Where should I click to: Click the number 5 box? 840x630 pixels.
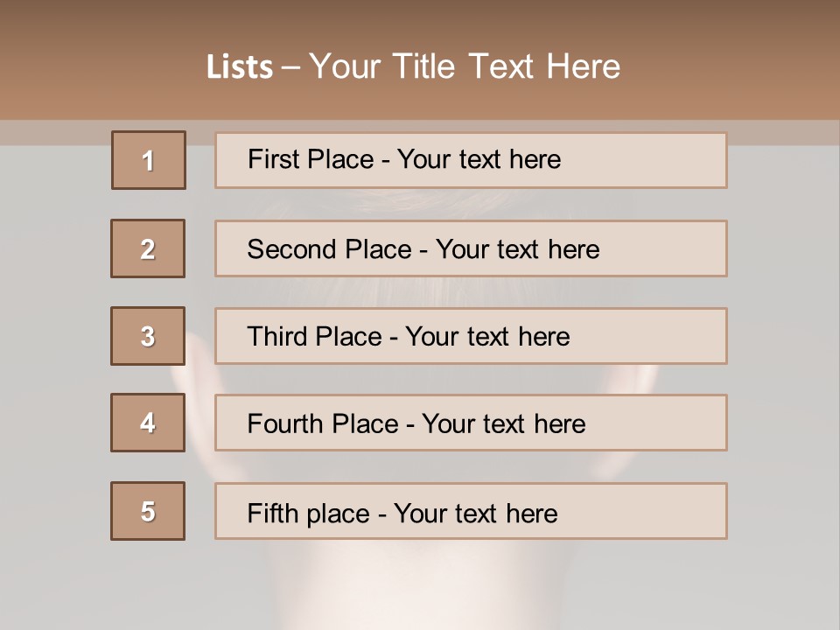pyautogui.click(x=148, y=511)
